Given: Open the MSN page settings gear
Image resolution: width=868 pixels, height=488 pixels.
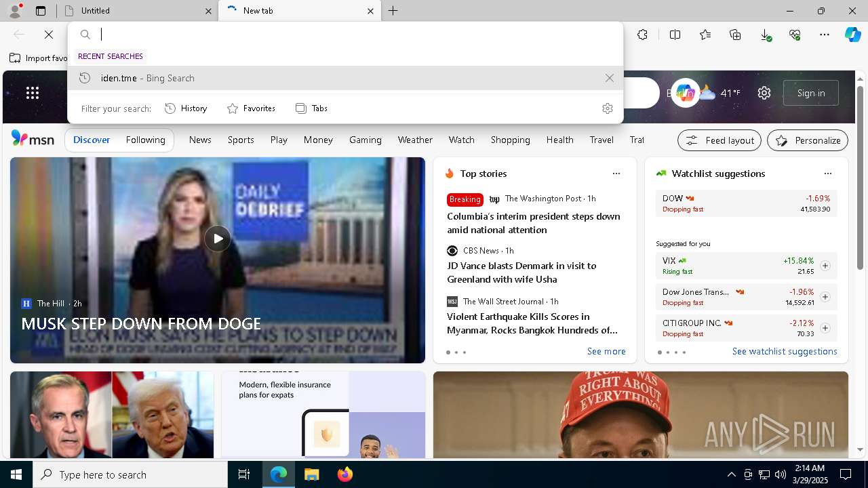Looking at the screenshot, I should pyautogui.click(x=764, y=93).
